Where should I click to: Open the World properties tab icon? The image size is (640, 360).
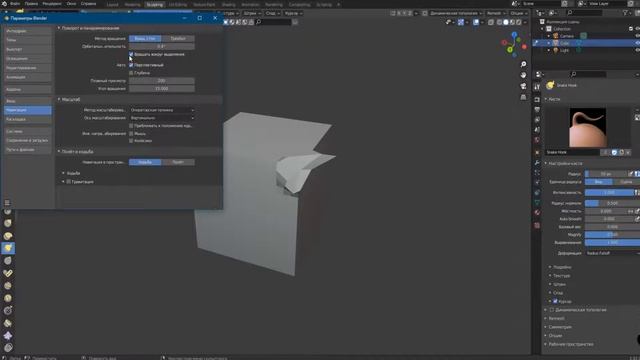point(537,140)
